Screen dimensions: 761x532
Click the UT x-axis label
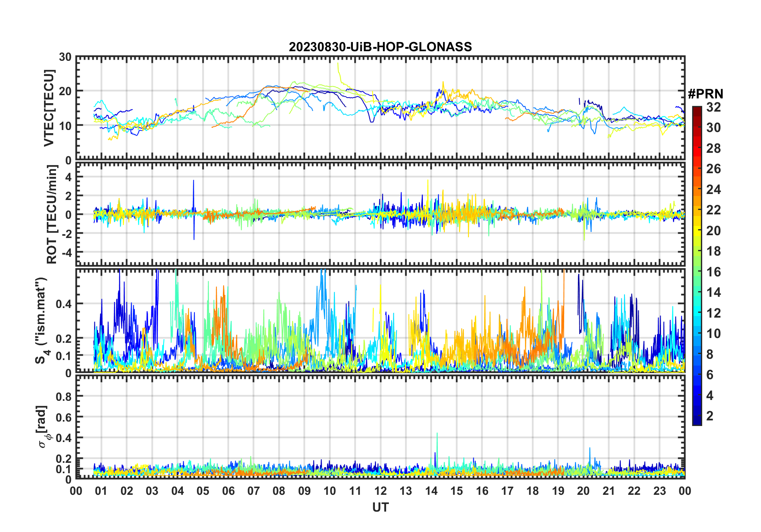[380, 507]
